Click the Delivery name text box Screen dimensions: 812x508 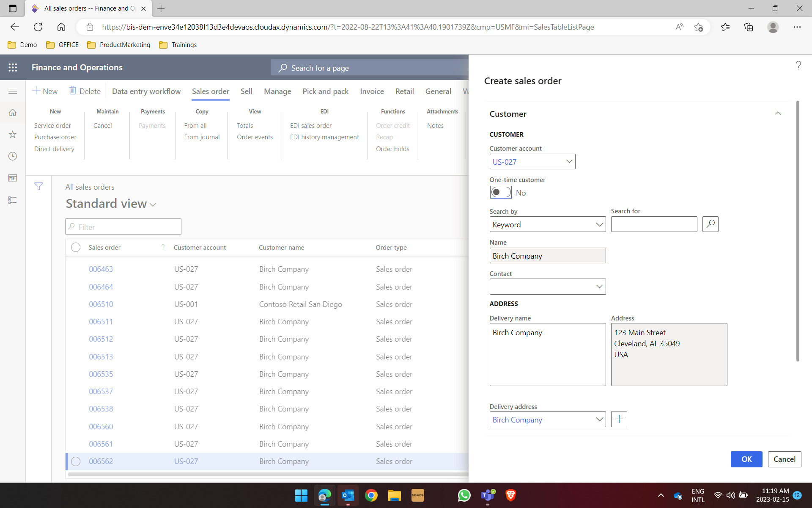click(x=547, y=354)
